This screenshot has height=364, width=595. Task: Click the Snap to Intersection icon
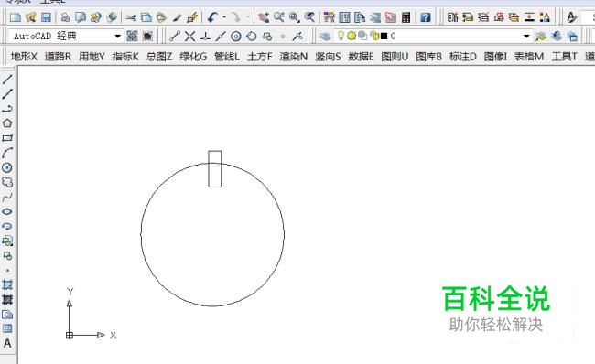coord(189,37)
